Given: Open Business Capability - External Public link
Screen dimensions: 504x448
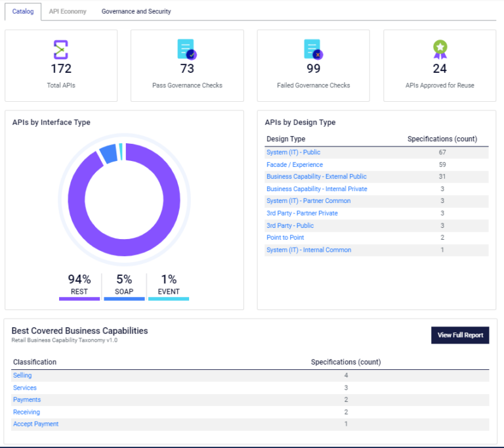Looking at the screenshot, I should (x=316, y=176).
